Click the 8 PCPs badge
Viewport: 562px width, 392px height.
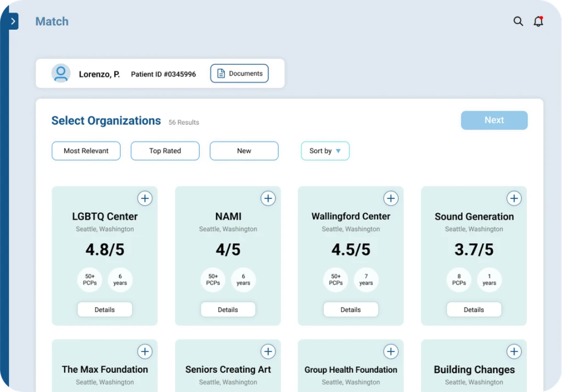point(459,280)
